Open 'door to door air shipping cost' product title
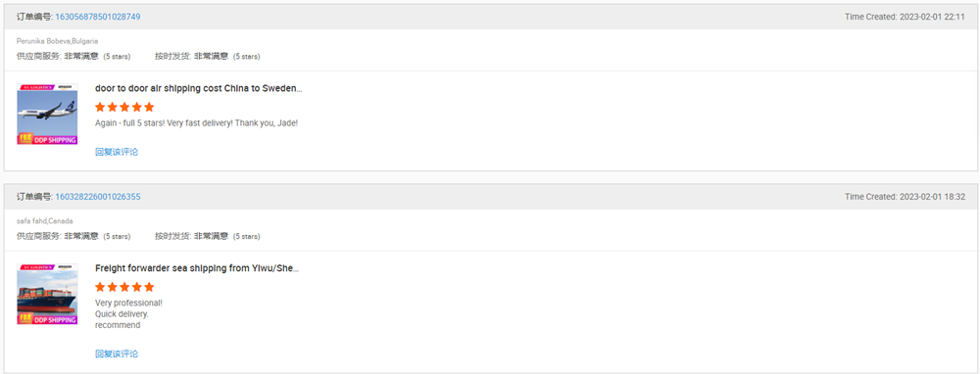 tap(198, 89)
